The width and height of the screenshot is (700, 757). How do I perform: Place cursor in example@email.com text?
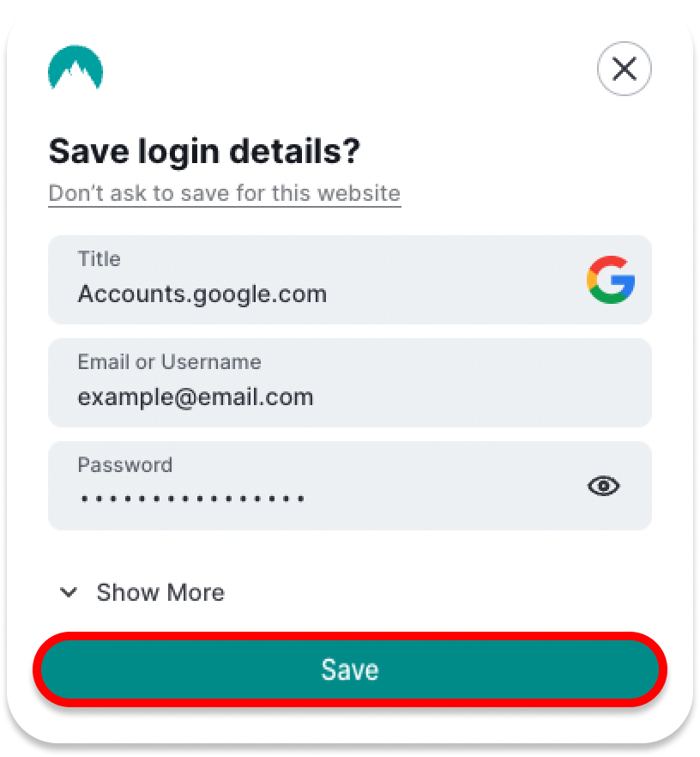[x=196, y=397]
